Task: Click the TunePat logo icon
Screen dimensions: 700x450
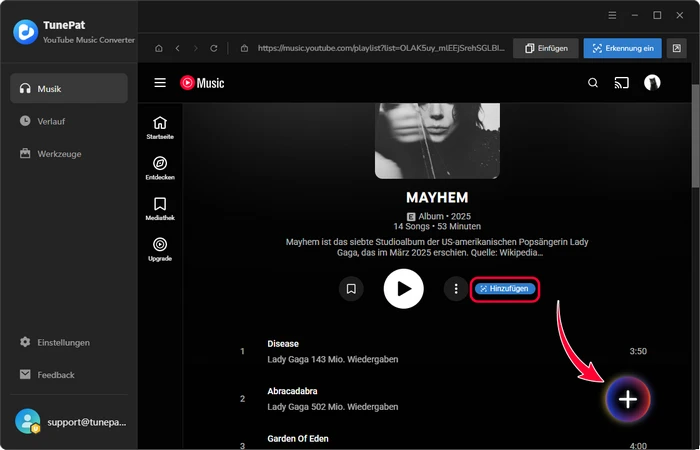Action: click(x=25, y=32)
